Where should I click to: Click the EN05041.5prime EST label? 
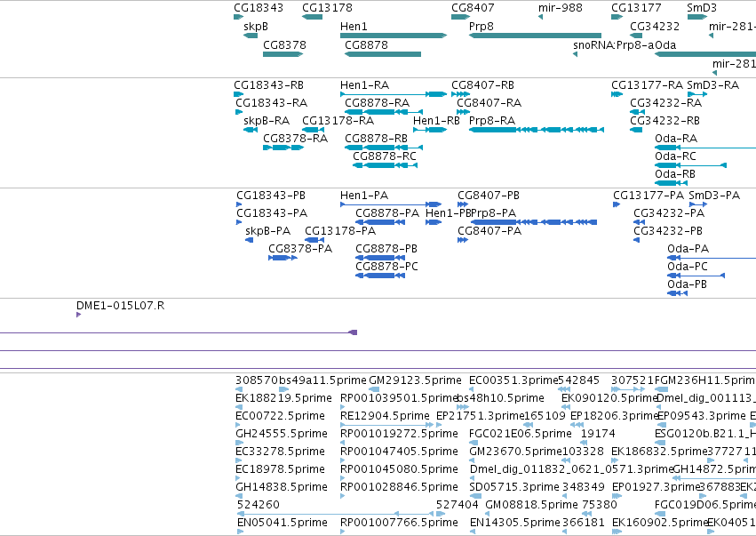[x=282, y=524]
